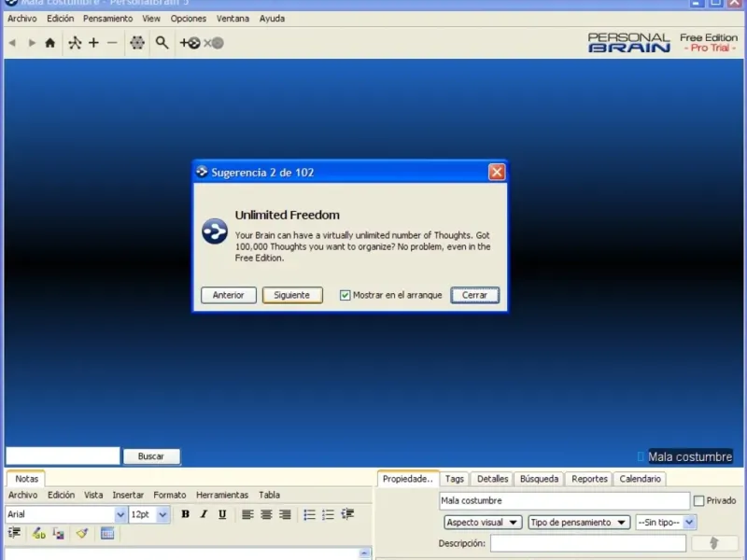
Task: Expand the Aspecto visual dropdown
Action: [483, 523]
